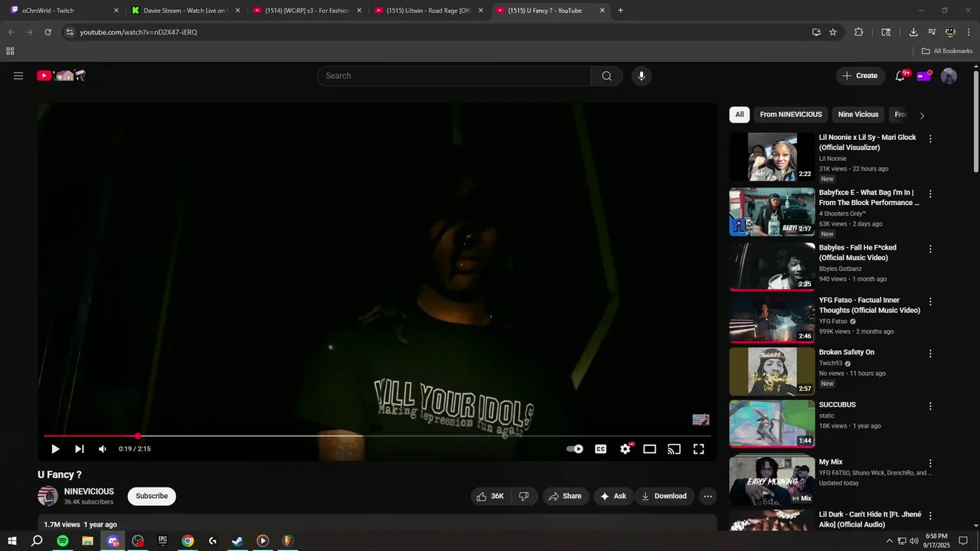Switch to Liltwin Road Rage tab

(428, 11)
